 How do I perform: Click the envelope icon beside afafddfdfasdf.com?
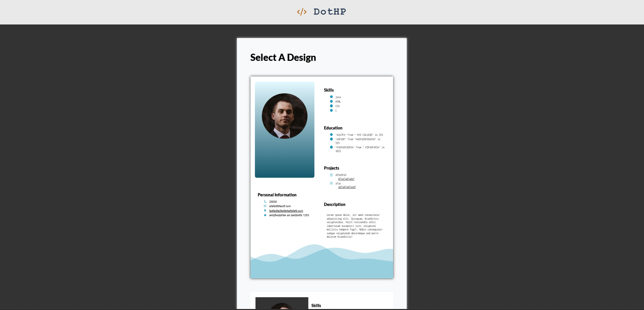[265, 206]
